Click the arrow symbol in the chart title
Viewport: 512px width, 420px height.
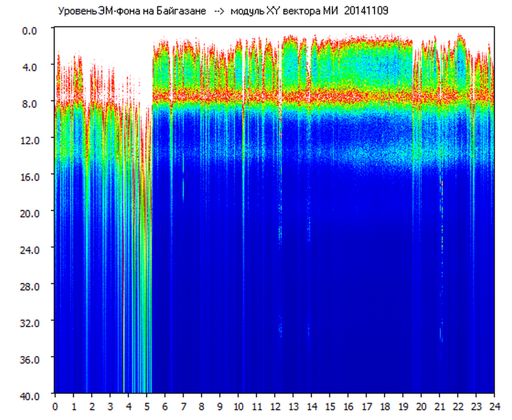point(219,11)
